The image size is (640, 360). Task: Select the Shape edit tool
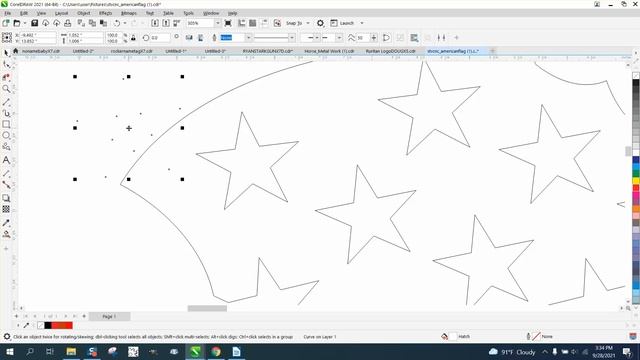(6, 64)
